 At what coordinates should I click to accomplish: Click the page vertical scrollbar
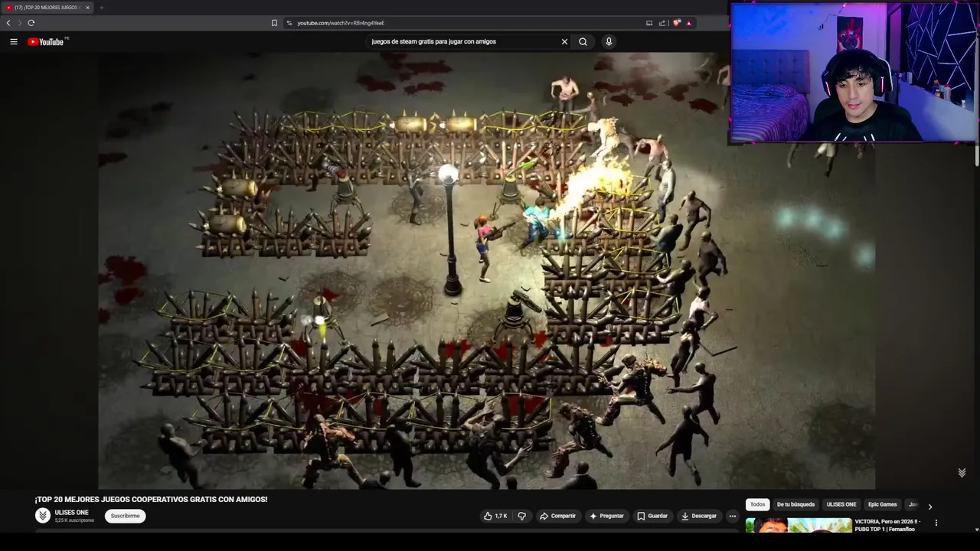tap(977, 155)
